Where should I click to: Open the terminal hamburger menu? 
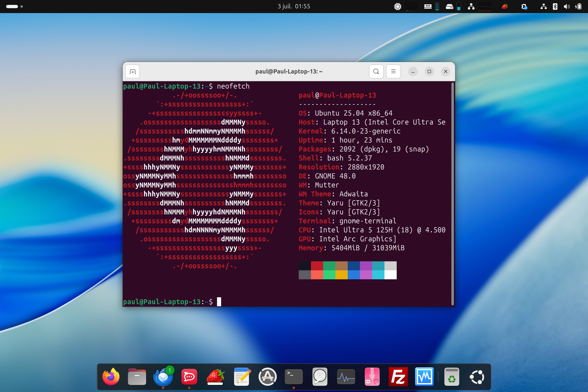pyautogui.click(x=393, y=71)
